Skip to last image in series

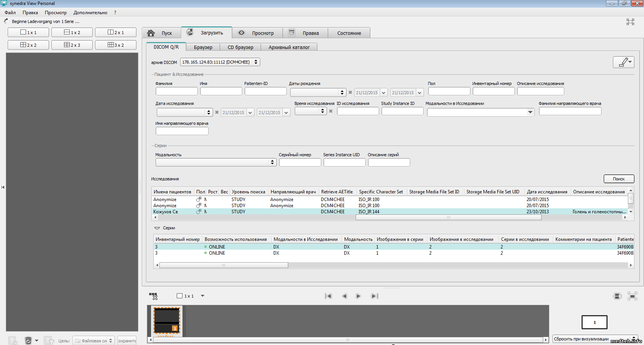click(375, 296)
